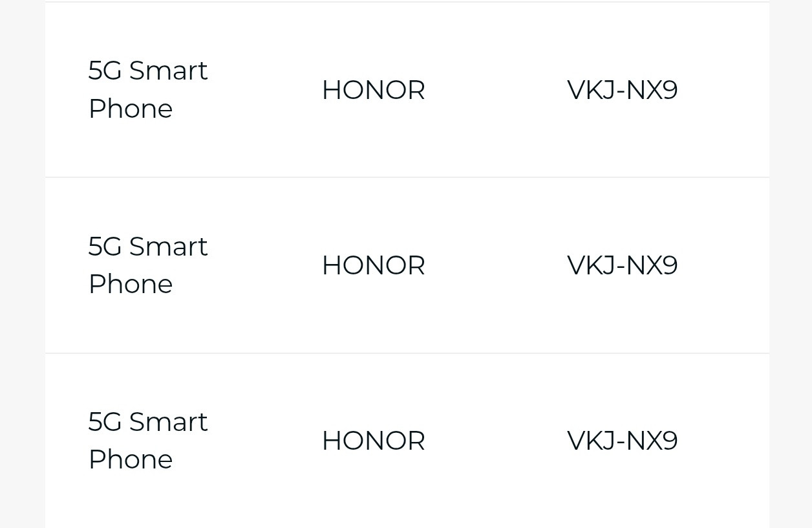
Task: Select HONOR brand in the second row
Action: pos(373,265)
